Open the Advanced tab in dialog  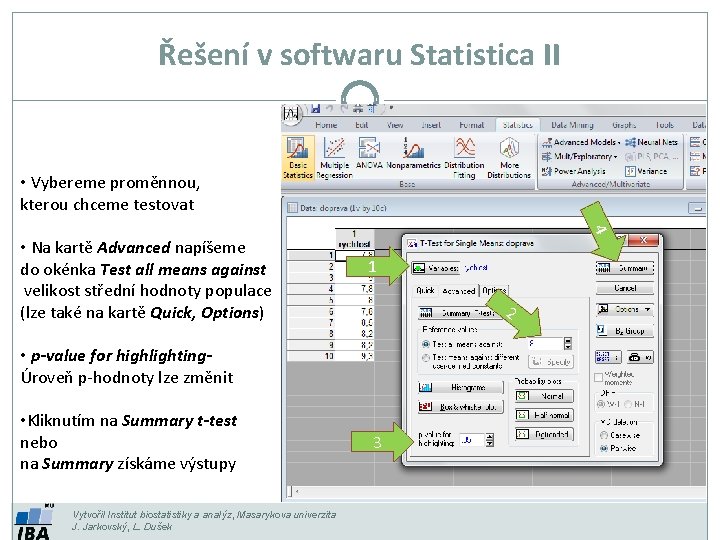click(458, 291)
